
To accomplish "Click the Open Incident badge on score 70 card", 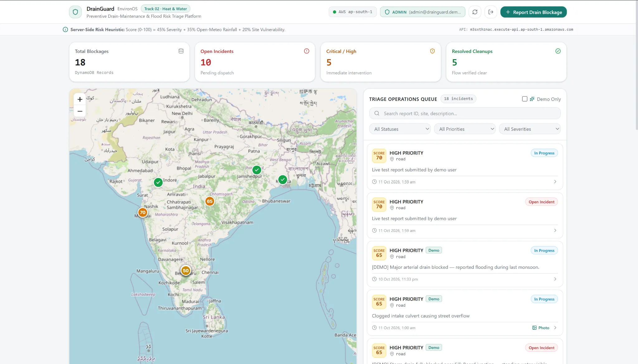I will tap(541, 202).
